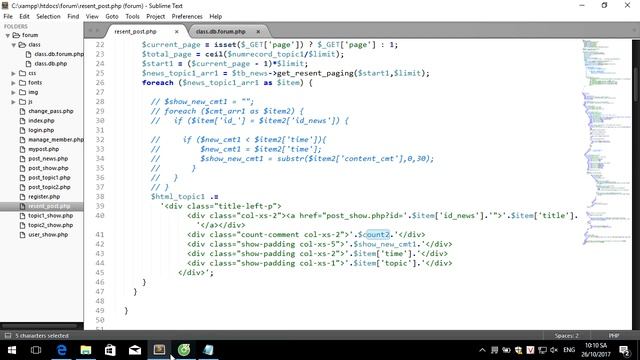Image resolution: width=640 pixels, height=360 pixels.
Task: Open post_topic2.php file
Action: click(x=49, y=187)
